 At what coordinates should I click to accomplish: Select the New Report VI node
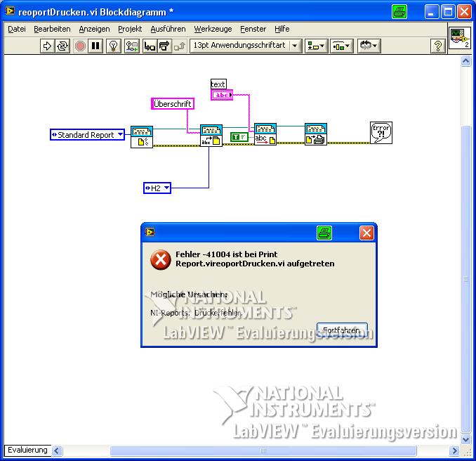pyautogui.click(x=142, y=137)
